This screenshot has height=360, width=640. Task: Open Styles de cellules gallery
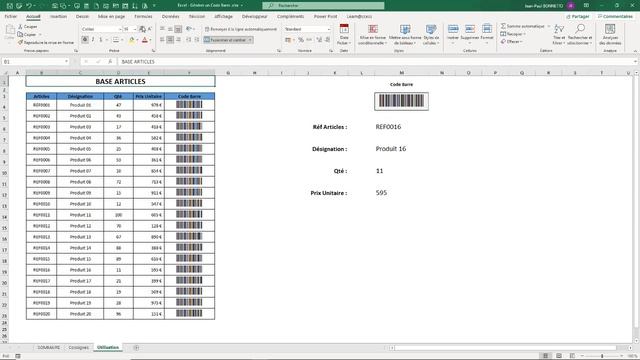(x=431, y=34)
